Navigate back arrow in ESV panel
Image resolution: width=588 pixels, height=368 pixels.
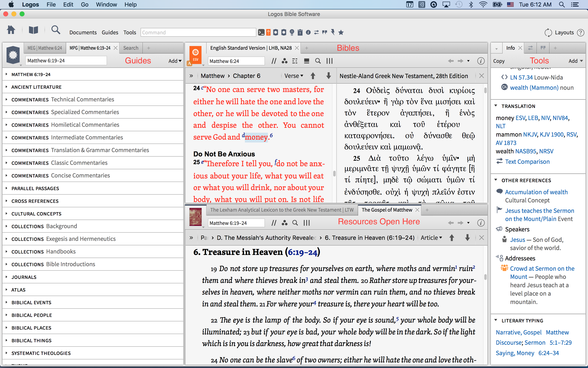point(451,61)
